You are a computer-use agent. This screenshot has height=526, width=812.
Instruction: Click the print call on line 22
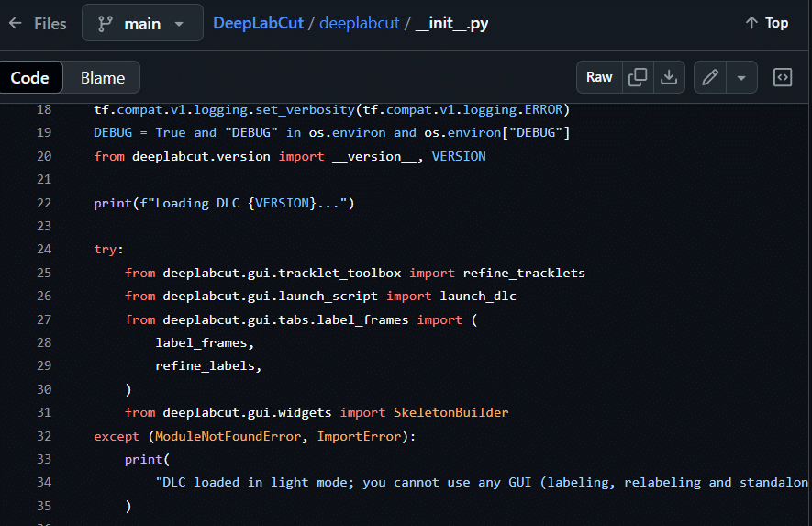113,203
